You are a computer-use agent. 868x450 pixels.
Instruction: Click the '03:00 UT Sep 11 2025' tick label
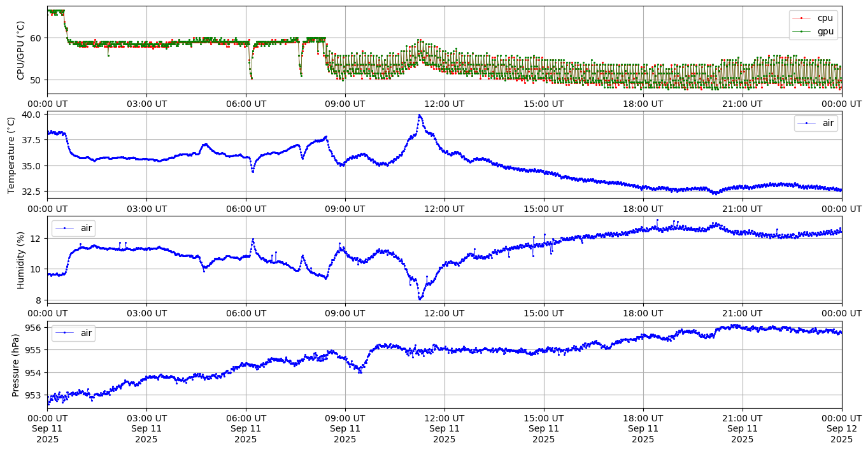[x=146, y=428]
